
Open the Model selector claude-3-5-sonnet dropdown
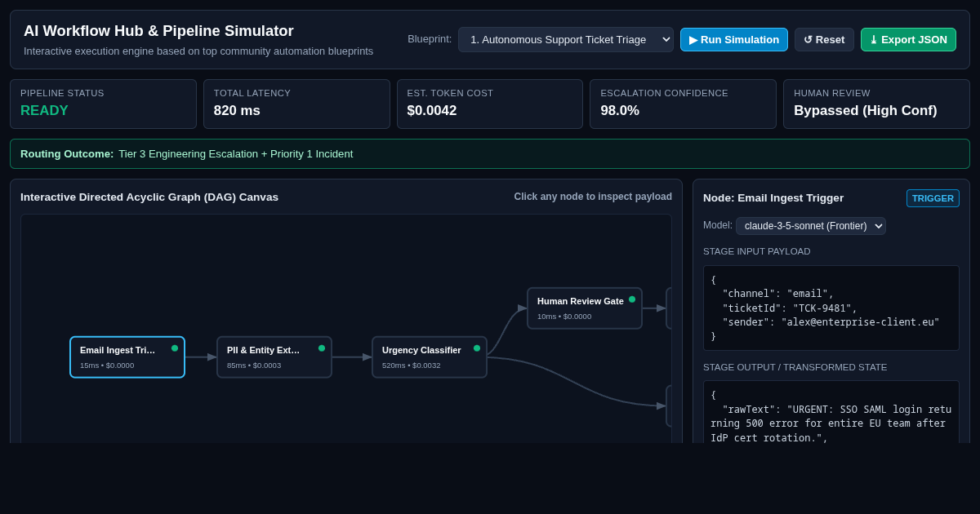pos(811,226)
